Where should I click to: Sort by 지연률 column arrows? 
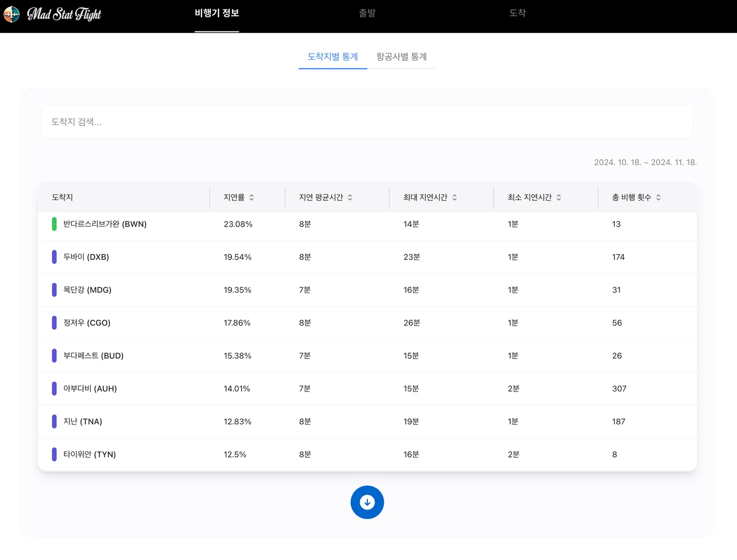click(x=252, y=197)
